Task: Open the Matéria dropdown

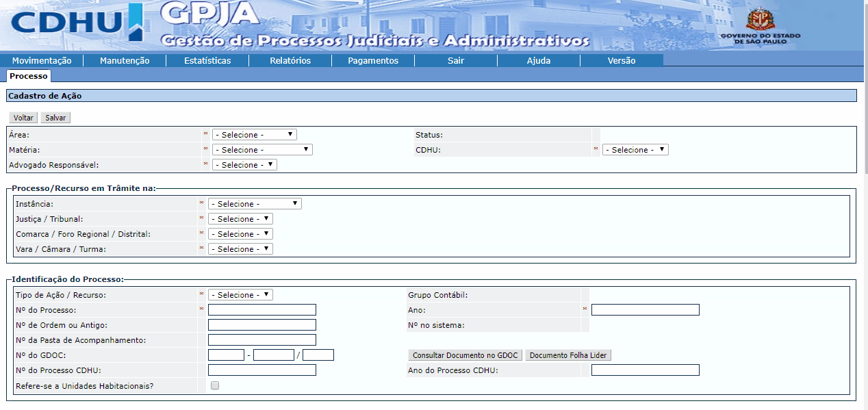Action: pos(262,150)
